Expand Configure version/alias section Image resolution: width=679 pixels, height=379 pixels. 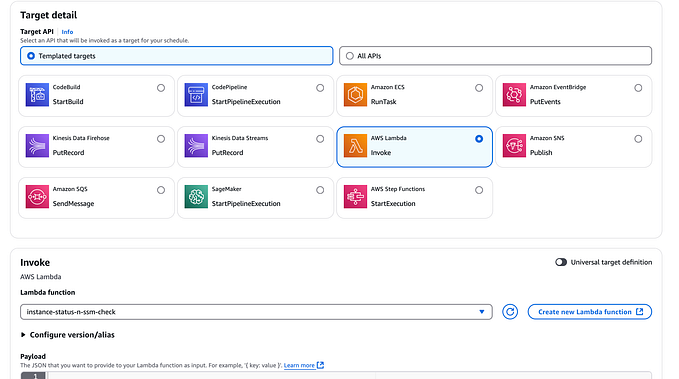pos(68,335)
